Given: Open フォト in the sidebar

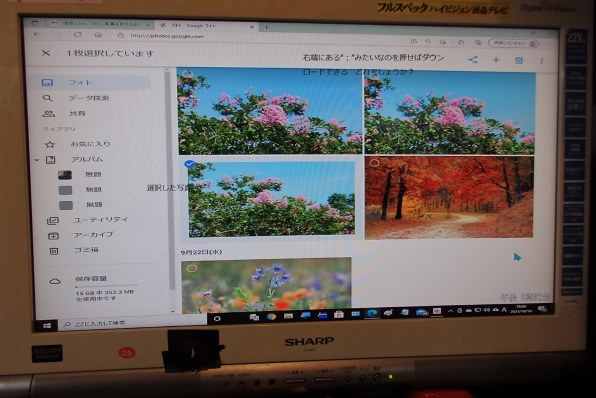Looking at the screenshot, I should tap(91, 82).
